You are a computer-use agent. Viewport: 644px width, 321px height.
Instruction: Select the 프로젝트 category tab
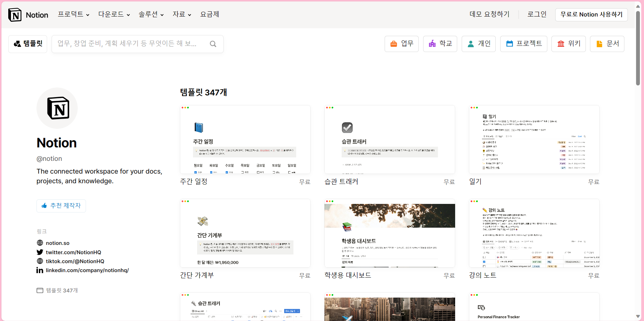click(x=524, y=44)
